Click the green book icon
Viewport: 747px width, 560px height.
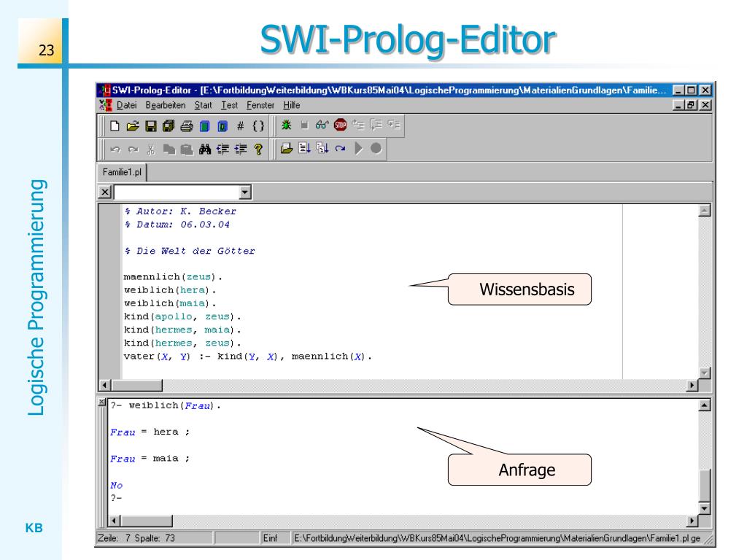pyautogui.click(x=204, y=126)
